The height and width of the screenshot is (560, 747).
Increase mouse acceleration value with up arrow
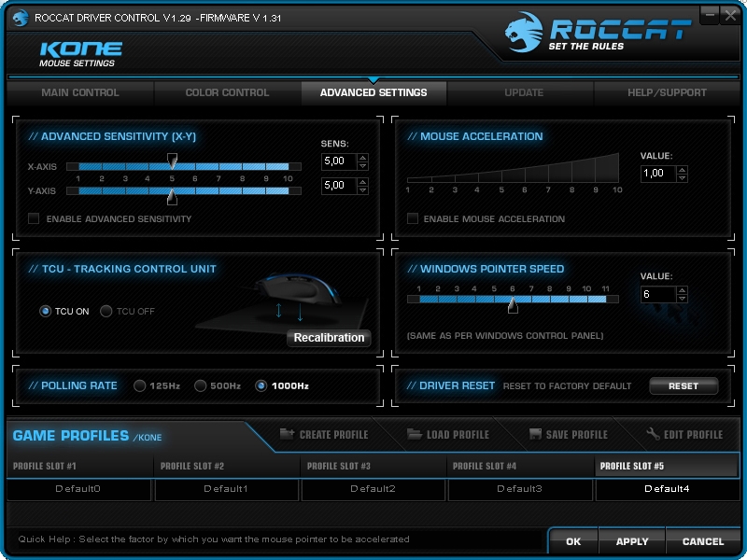coord(683,170)
